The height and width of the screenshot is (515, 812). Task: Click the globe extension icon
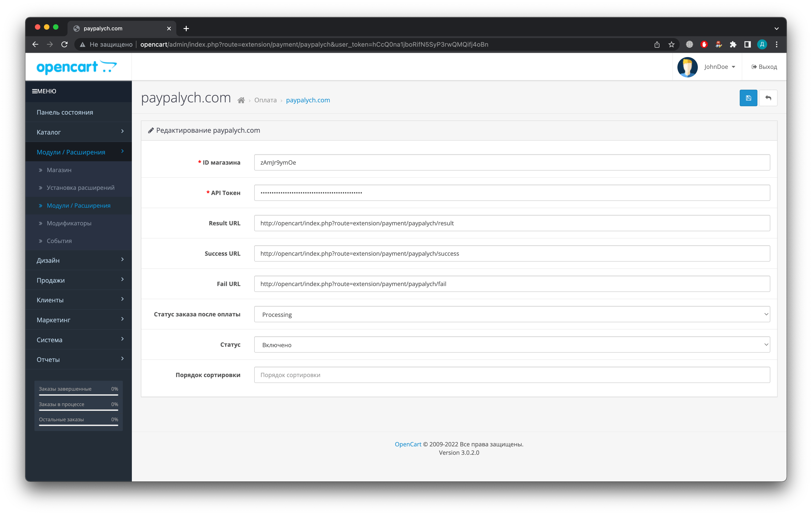[690, 44]
